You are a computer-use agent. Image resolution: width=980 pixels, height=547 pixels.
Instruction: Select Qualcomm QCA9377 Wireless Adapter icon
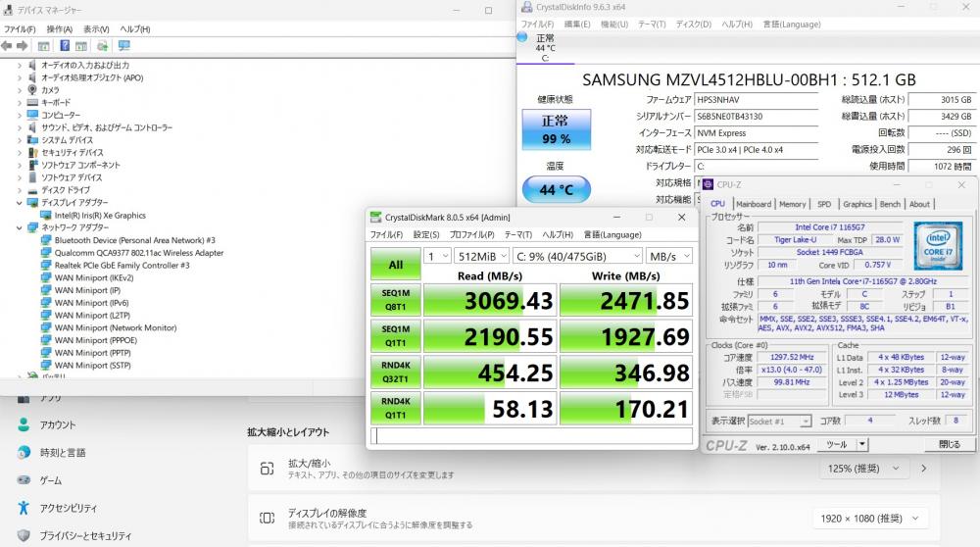[x=46, y=253]
